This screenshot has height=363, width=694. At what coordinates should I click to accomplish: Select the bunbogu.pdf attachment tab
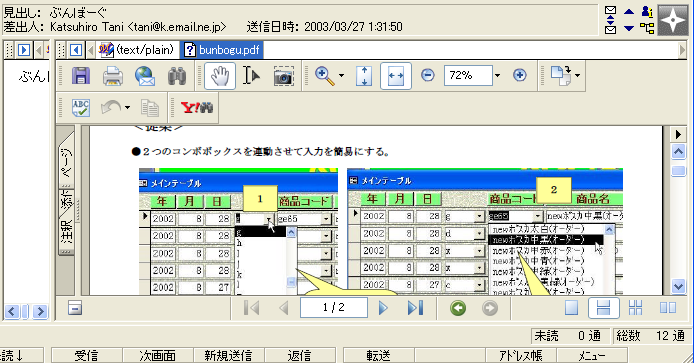pos(222,50)
